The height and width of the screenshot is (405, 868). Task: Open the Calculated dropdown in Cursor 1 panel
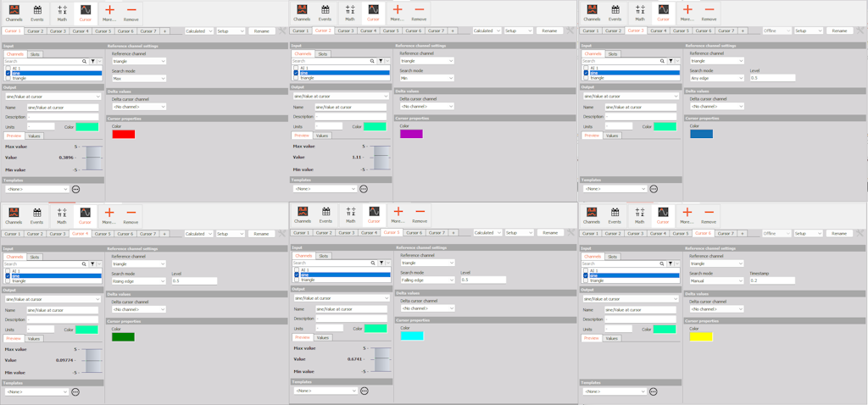click(x=198, y=31)
